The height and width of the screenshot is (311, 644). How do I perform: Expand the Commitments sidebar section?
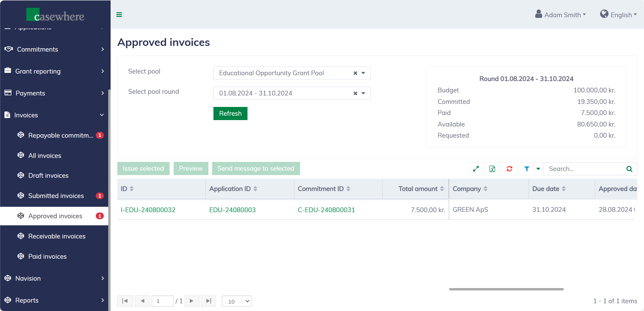pos(54,49)
